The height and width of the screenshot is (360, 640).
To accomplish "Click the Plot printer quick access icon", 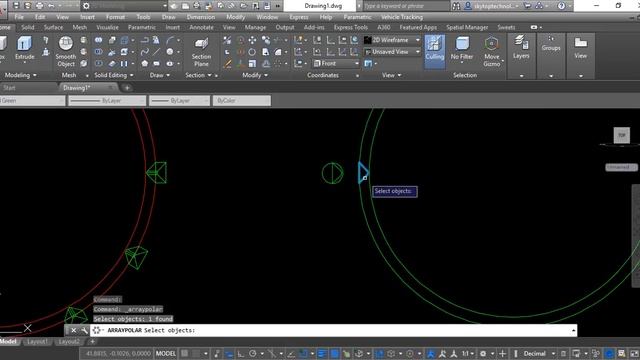I will tap(40, 6).
